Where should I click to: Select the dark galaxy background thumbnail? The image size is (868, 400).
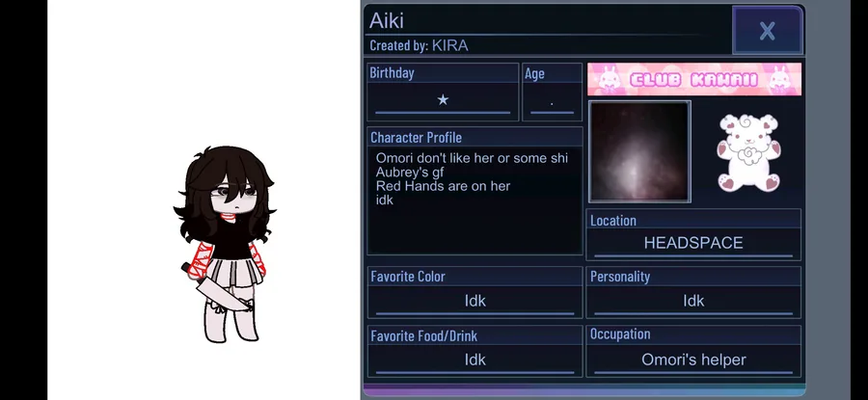pyautogui.click(x=639, y=151)
